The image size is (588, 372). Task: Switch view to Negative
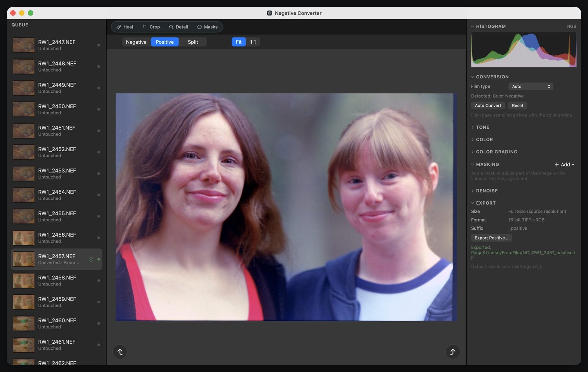click(x=136, y=42)
